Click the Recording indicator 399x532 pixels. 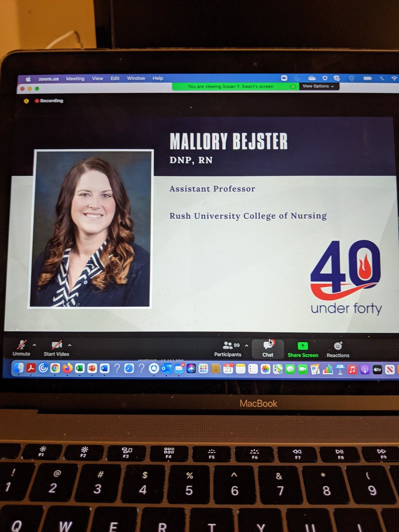[49, 101]
